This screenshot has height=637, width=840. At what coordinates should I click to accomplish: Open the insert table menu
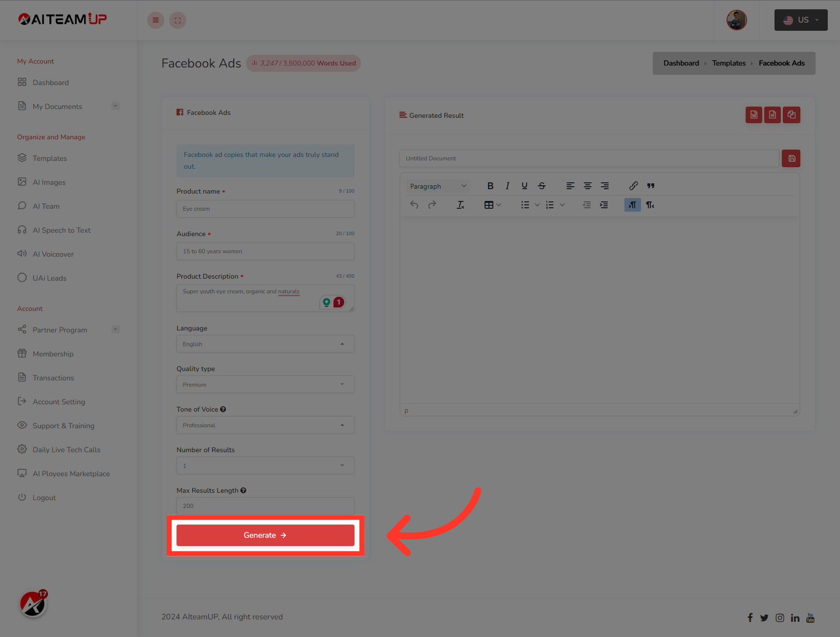click(492, 205)
